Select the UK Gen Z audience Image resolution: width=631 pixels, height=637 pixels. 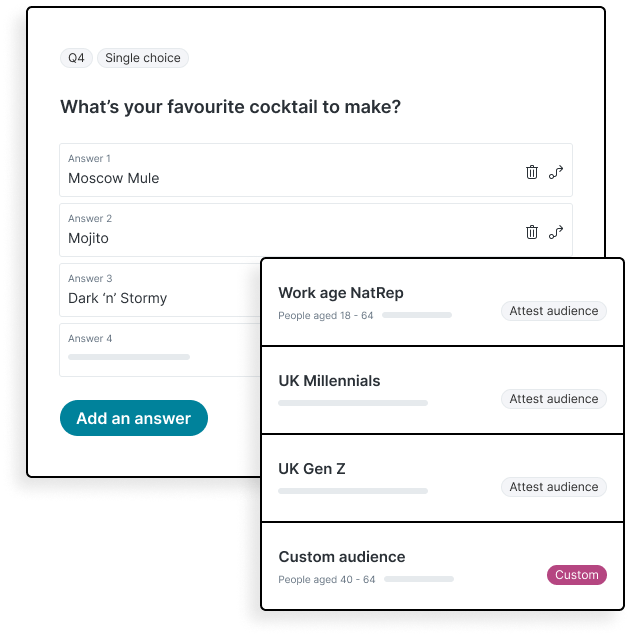coord(380,478)
